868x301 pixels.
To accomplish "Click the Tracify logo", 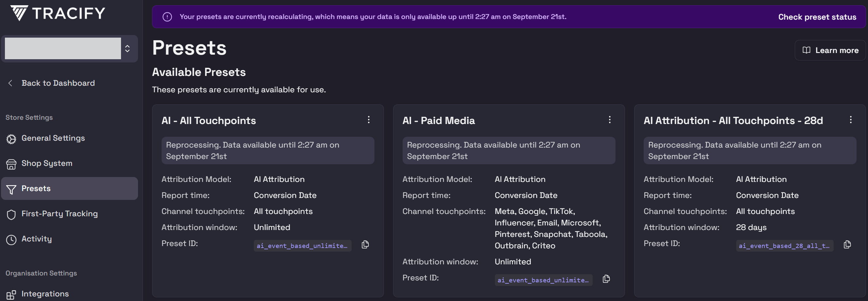I will pos(58,13).
